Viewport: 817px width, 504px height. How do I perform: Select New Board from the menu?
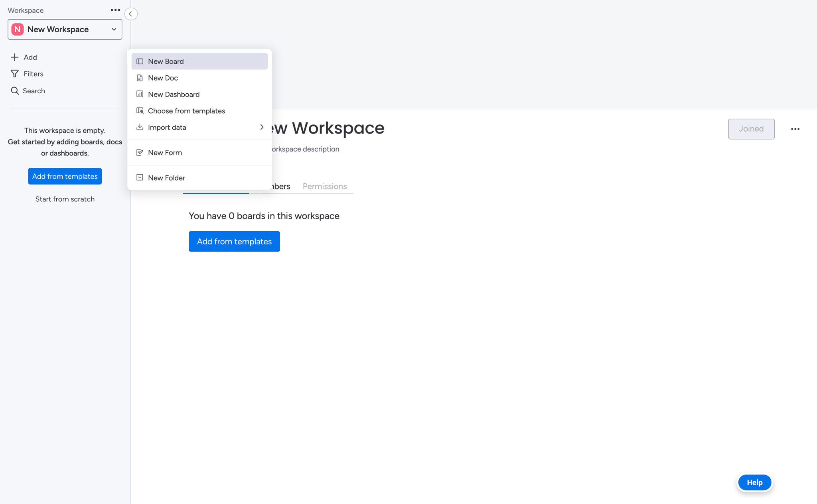(x=166, y=61)
